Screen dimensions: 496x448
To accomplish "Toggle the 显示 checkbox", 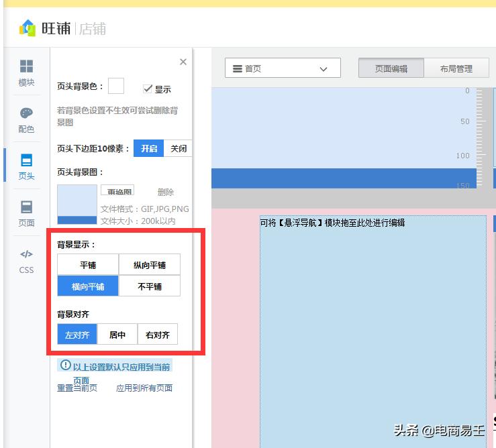I will (148, 89).
